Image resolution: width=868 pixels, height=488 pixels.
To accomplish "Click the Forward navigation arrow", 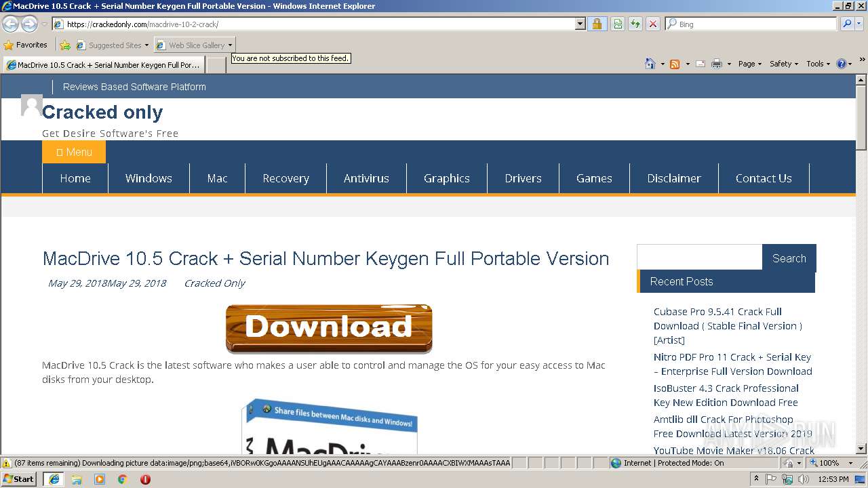I will [29, 24].
